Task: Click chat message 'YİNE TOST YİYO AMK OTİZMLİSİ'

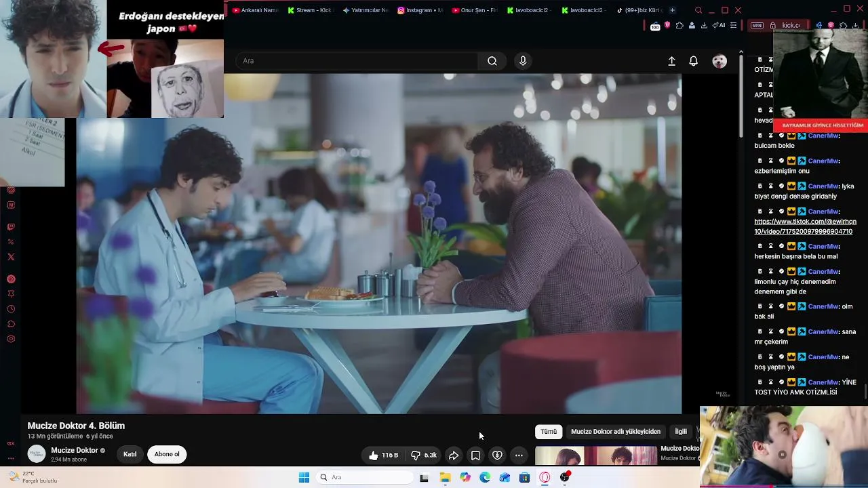Action: click(x=806, y=387)
